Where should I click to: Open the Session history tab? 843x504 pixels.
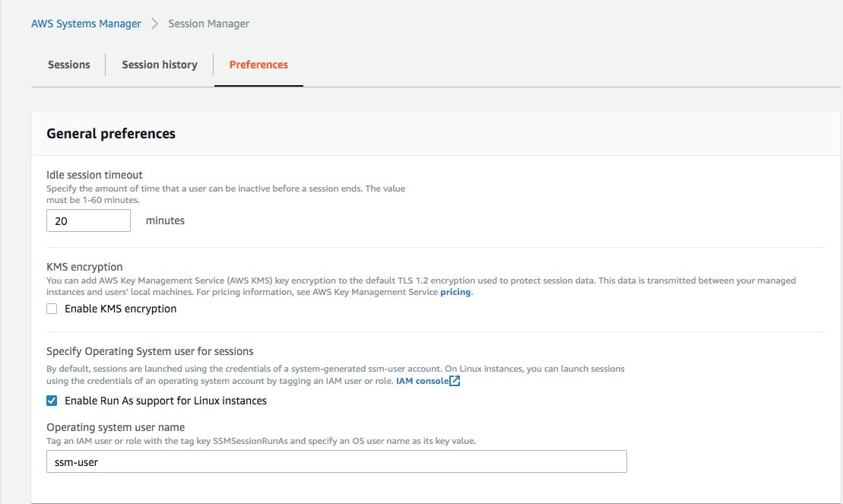pyautogui.click(x=160, y=65)
